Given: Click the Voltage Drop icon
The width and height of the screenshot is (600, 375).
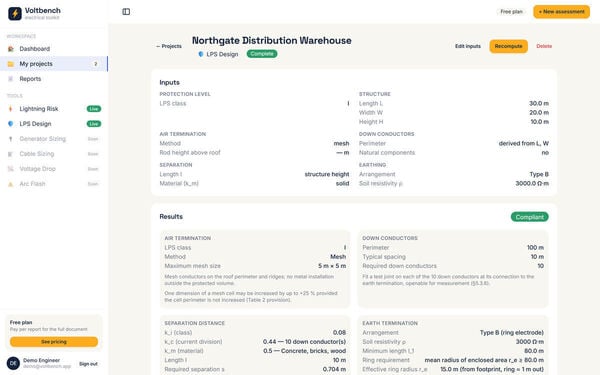Looking at the screenshot, I should point(11,169).
